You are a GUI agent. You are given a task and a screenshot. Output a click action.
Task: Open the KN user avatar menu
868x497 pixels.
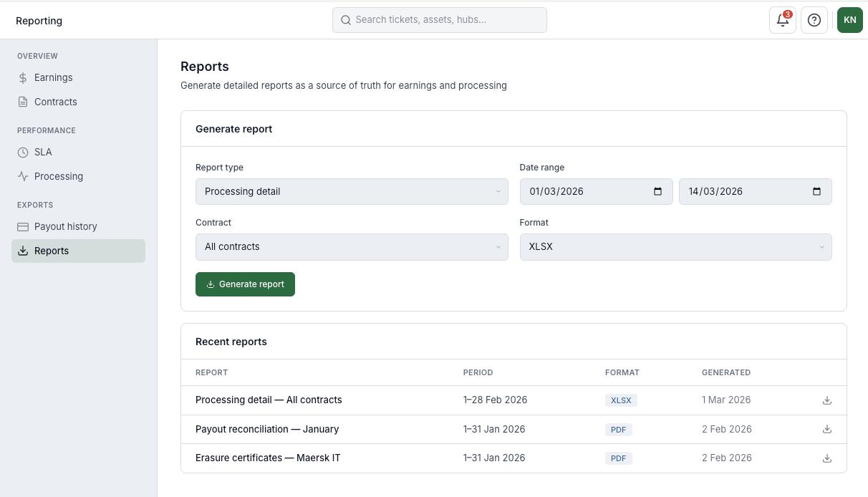coord(850,20)
